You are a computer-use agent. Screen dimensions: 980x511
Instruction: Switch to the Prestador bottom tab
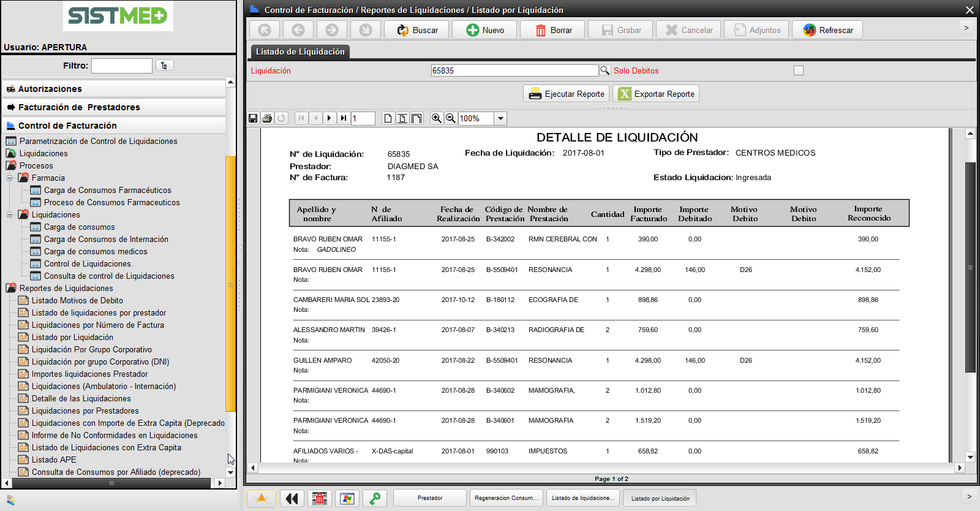click(429, 498)
